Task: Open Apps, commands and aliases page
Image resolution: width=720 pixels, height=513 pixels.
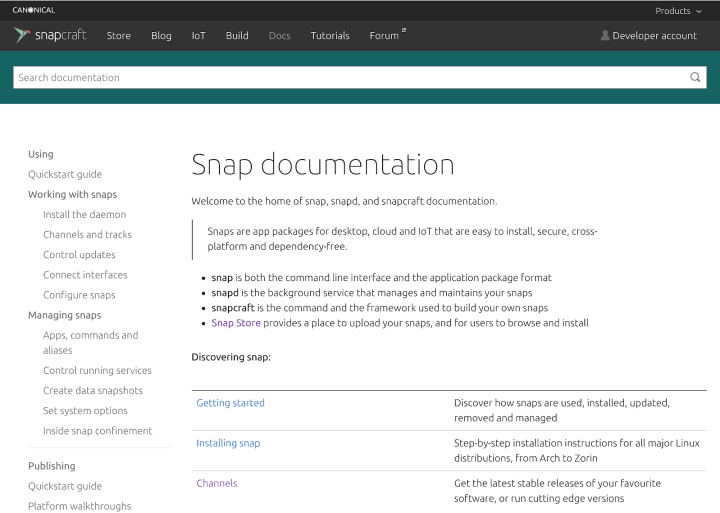Action: (90, 343)
